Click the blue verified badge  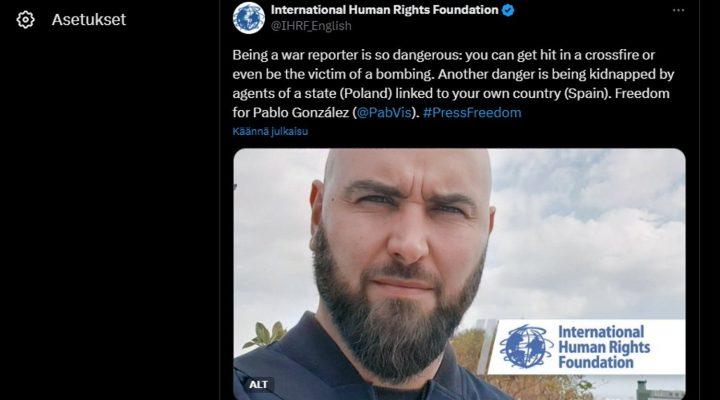[x=508, y=10]
